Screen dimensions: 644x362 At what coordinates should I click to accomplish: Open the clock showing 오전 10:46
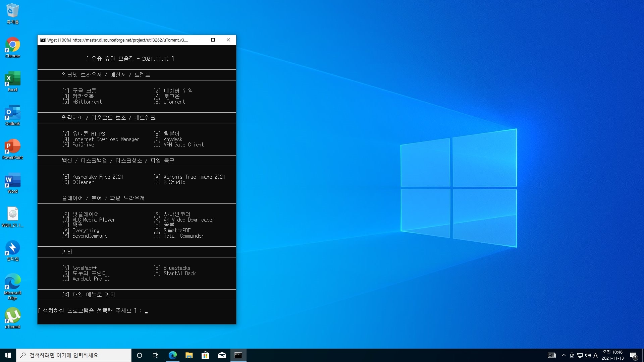coord(612,355)
